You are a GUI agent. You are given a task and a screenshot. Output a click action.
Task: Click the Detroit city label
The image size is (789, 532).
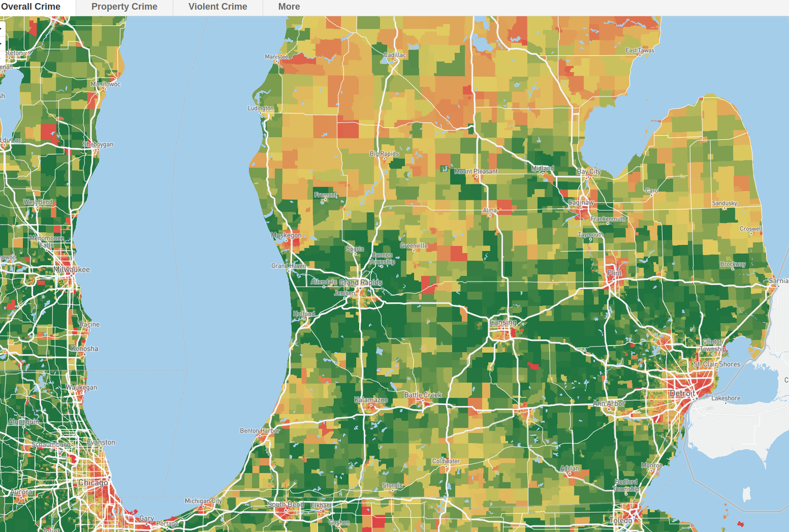(x=682, y=393)
